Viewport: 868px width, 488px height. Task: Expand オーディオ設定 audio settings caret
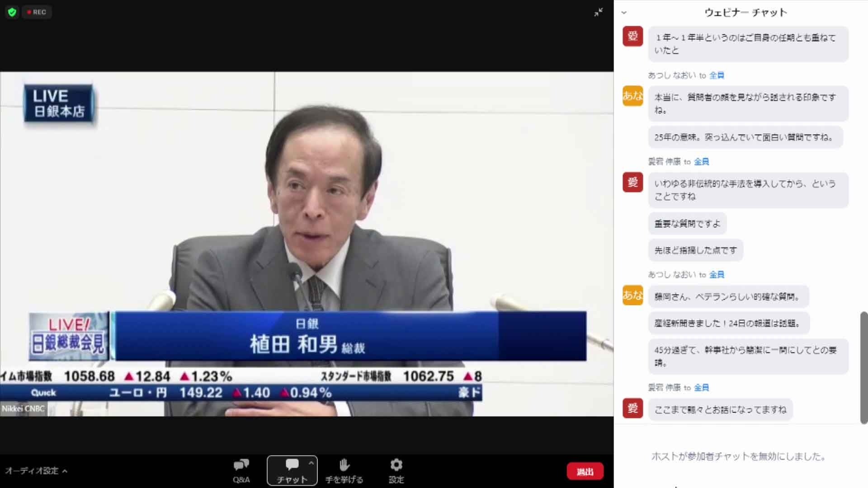[x=65, y=471]
